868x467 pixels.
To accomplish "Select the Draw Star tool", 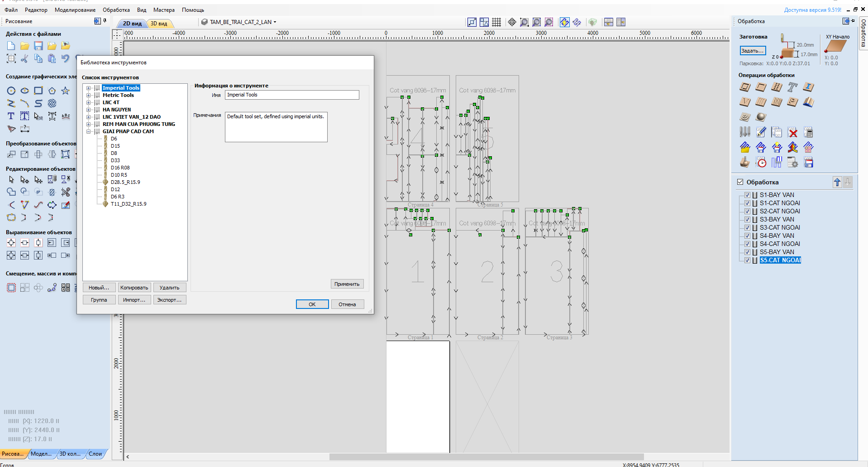I will click(x=66, y=91).
